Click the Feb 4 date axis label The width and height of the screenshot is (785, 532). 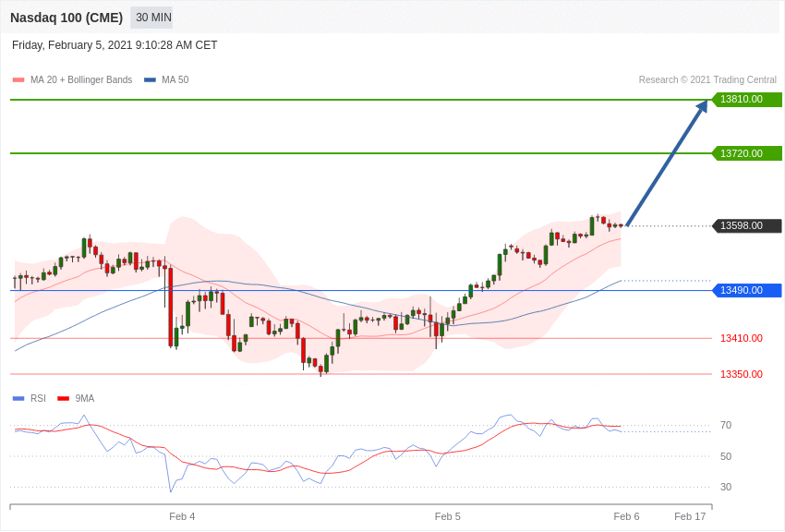pyautogui.click(x=182, y=516)
